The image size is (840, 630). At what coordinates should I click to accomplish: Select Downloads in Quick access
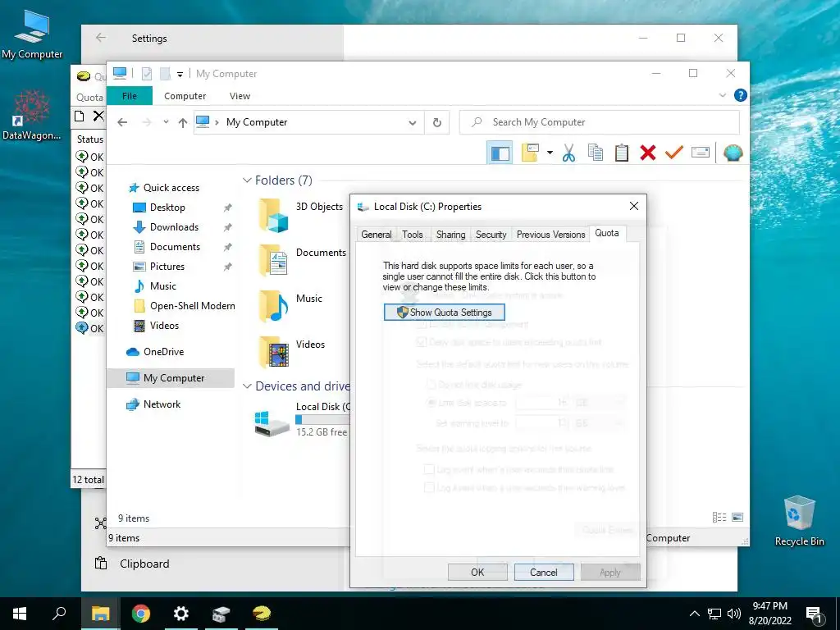pyautogui.click(x=174, y=227)
